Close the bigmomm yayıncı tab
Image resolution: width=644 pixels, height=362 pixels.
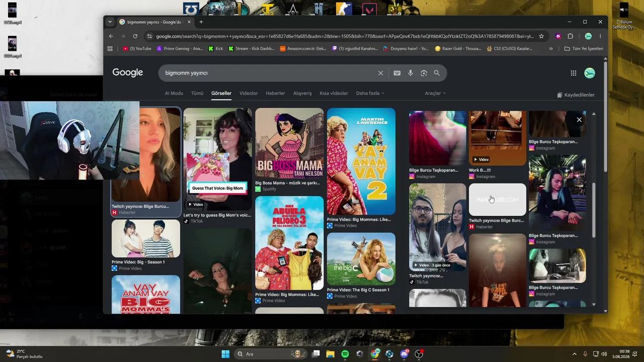point(189,22)
